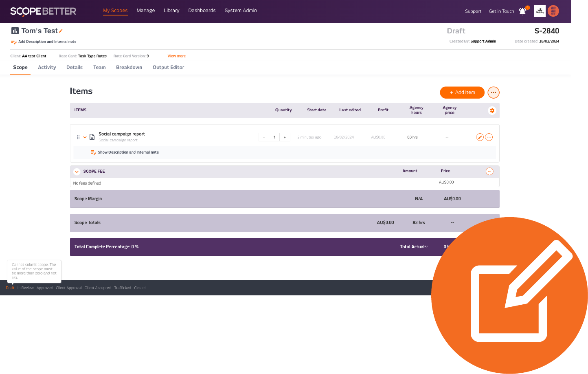Screen dimensions: 588x374
Task: Click the Add Item button
Action: (x=462, y=92)
